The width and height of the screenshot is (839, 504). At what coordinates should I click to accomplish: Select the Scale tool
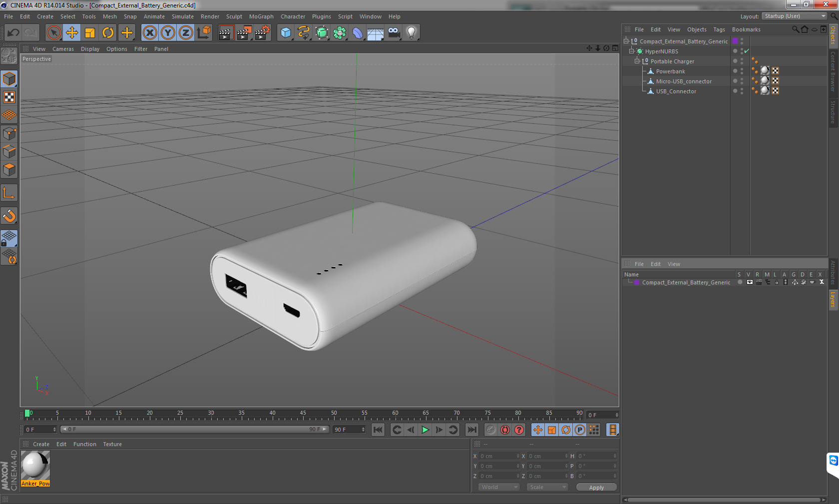point(90,33)
